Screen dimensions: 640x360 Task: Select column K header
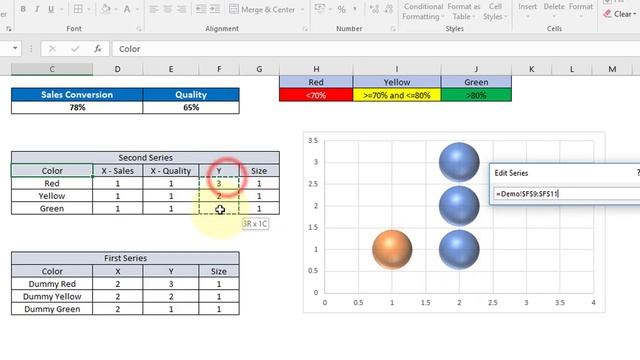pos(531,69)
